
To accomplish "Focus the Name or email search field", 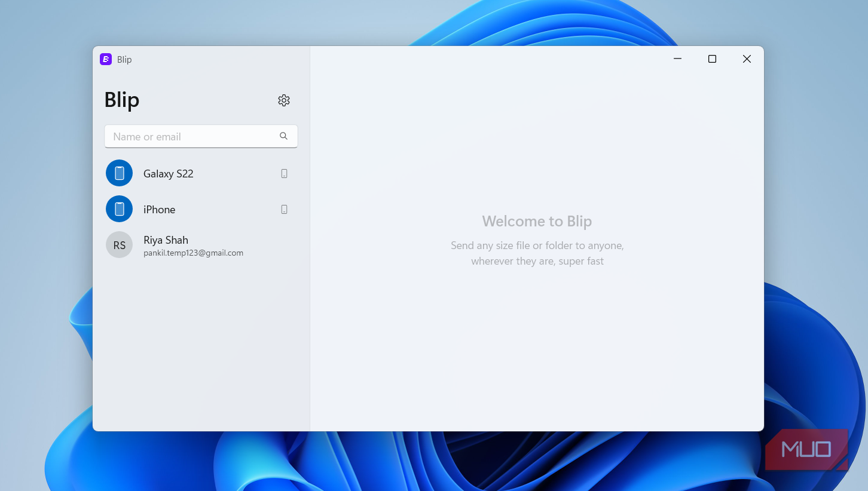I will point(201,136).
